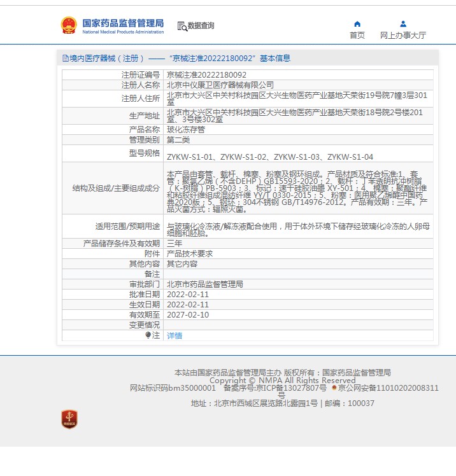Click the lightbulb icon beside 注
This screenshot has width=456, height=476.
[x=148, y=335]
